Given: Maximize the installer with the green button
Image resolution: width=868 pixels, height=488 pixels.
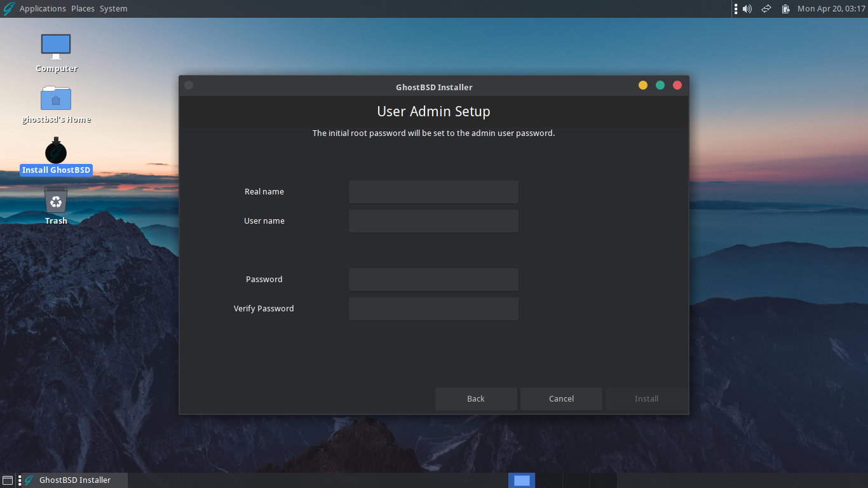Looking at the screenshot, I should pyautogui.click(x=660, y=85).
